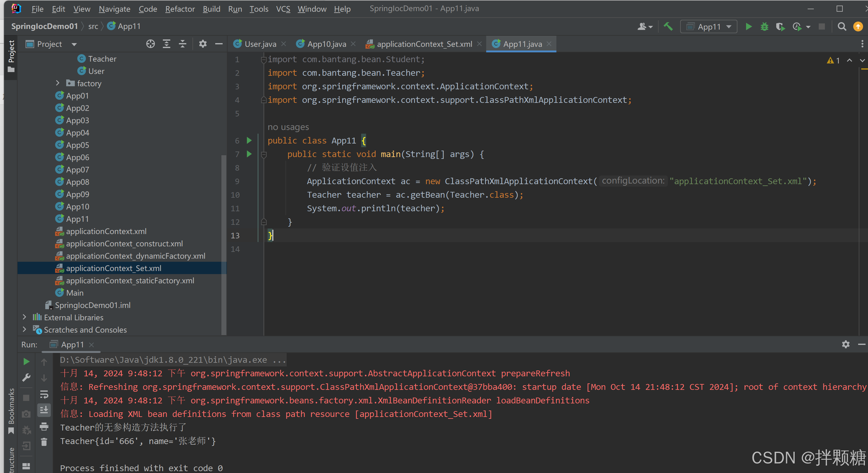Start debugging with the bug icon

click(764, 26)
